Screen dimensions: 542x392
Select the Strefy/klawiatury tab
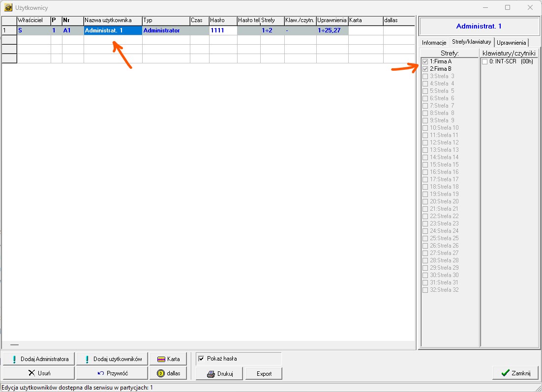(471, 42)
